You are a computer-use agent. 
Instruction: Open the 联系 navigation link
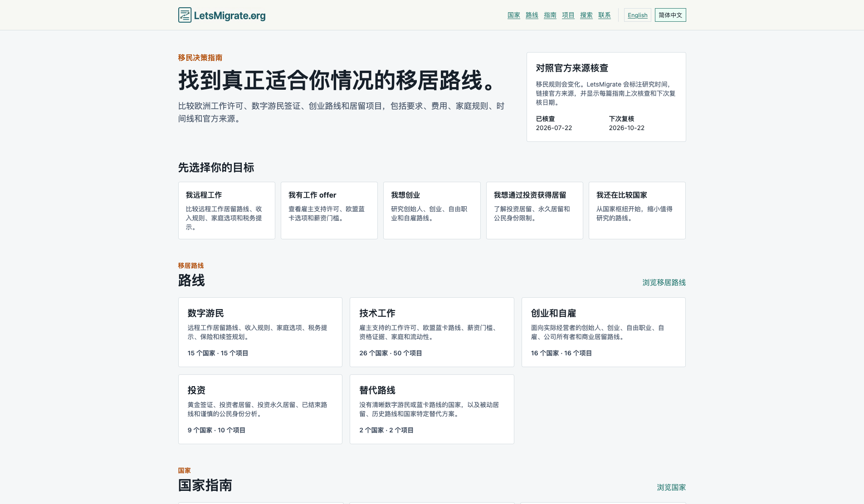point(605,15)
